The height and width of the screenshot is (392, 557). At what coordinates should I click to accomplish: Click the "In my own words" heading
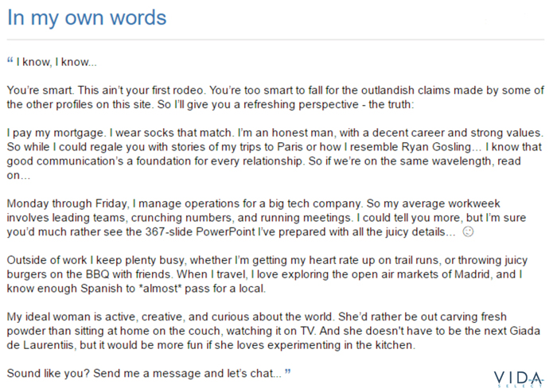tap(87, 17)
